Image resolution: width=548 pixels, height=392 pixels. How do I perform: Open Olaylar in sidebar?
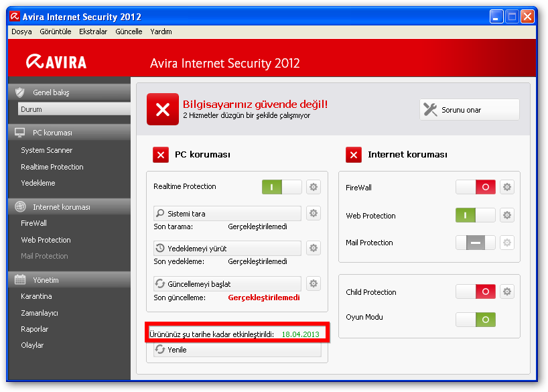(x=32, y=345)
